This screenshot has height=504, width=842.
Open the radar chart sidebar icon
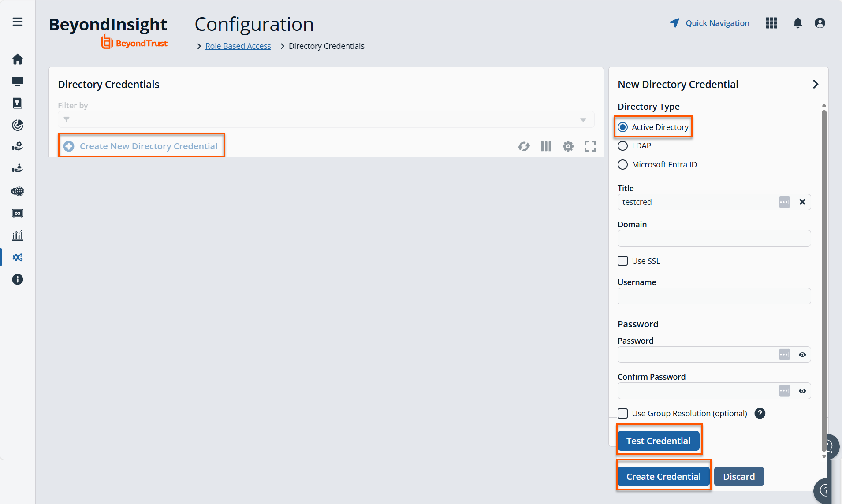pos(18,125)
